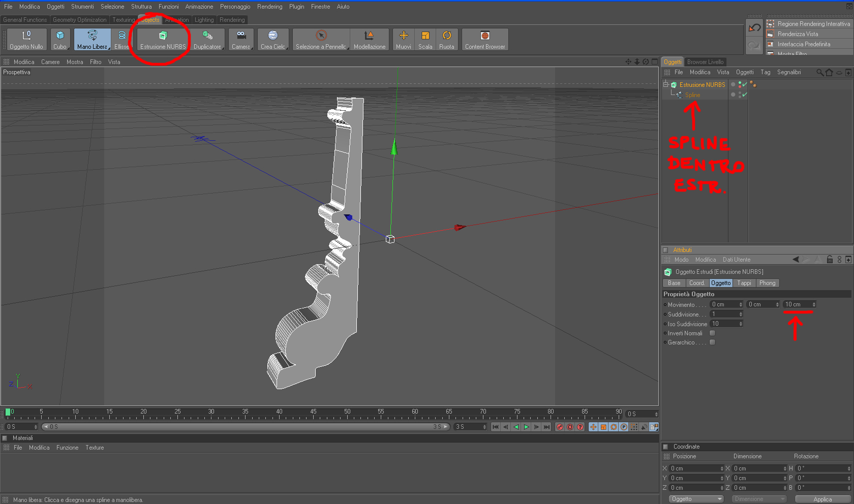Click the redo arrow icon
854x504 pixels.
pos(754,45)
